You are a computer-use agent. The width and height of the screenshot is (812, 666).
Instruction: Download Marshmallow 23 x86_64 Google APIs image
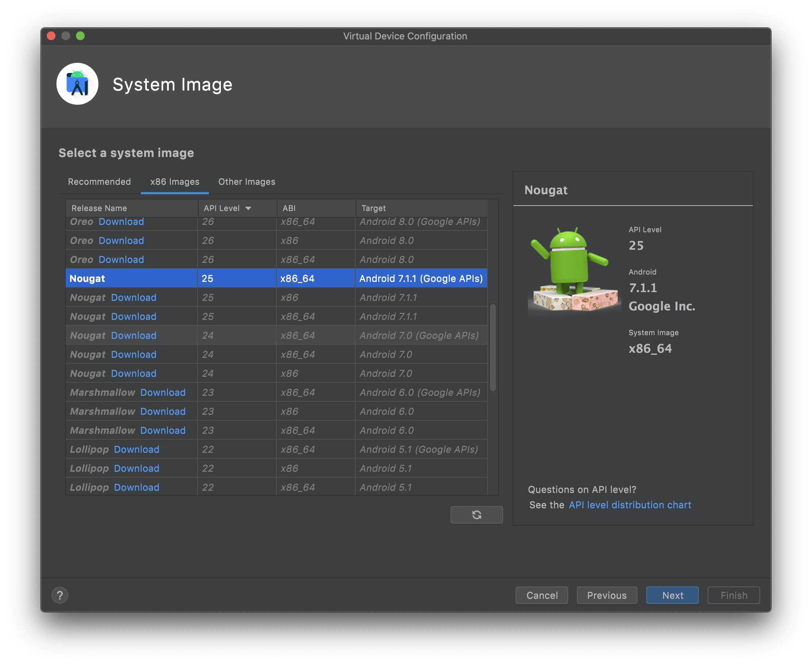pyautogui.click(x=162, y=393)
